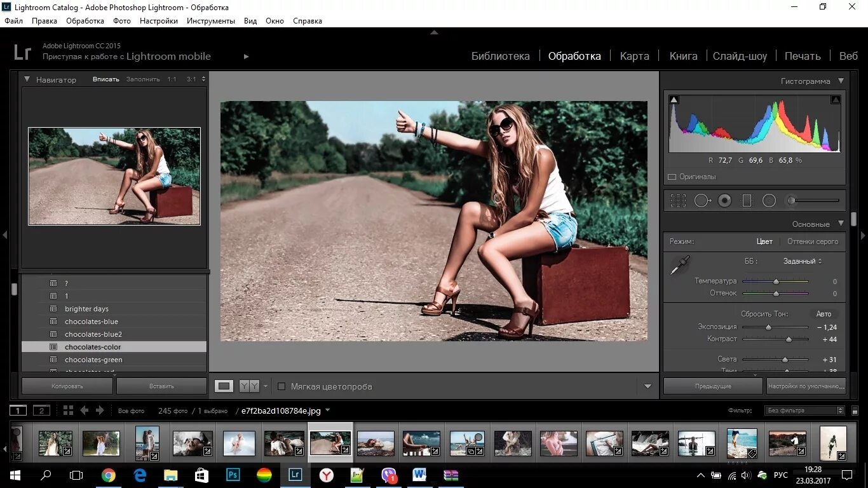Click the Предыдущие button
This screenshot has height=488, width=868.
click(x=713, y=386)
